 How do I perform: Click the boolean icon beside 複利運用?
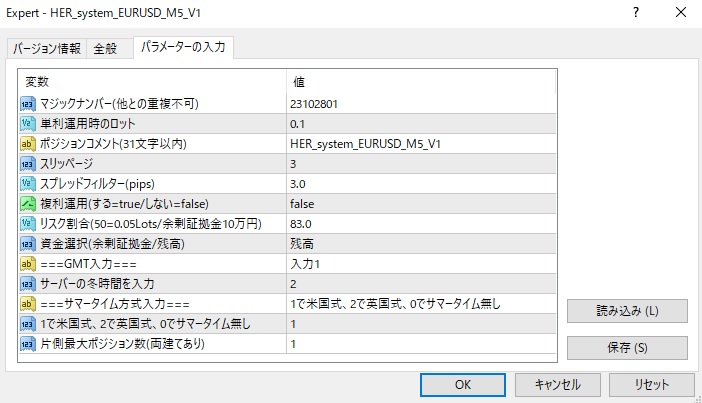click(x=27, y=203)
